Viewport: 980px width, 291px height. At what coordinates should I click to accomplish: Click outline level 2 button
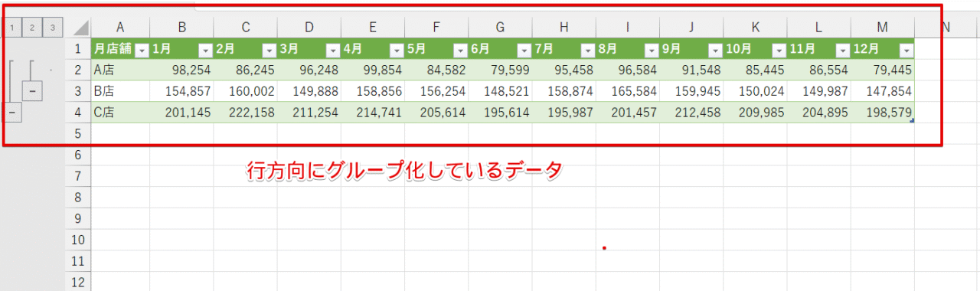tap(33, 28)
